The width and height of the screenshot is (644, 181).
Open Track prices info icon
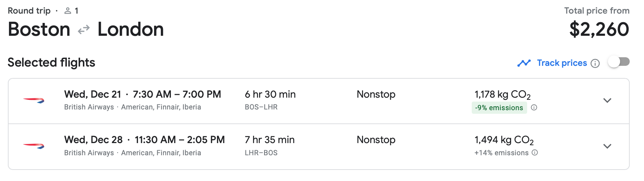click(595, 64)
